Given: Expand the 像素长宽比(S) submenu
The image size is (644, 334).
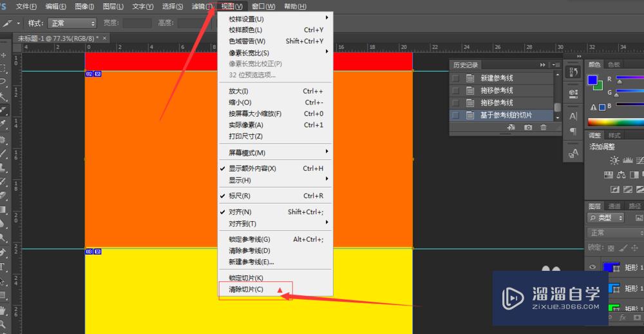Looking at the screenshot, I should pyautogui.click(x=275, y=53).
